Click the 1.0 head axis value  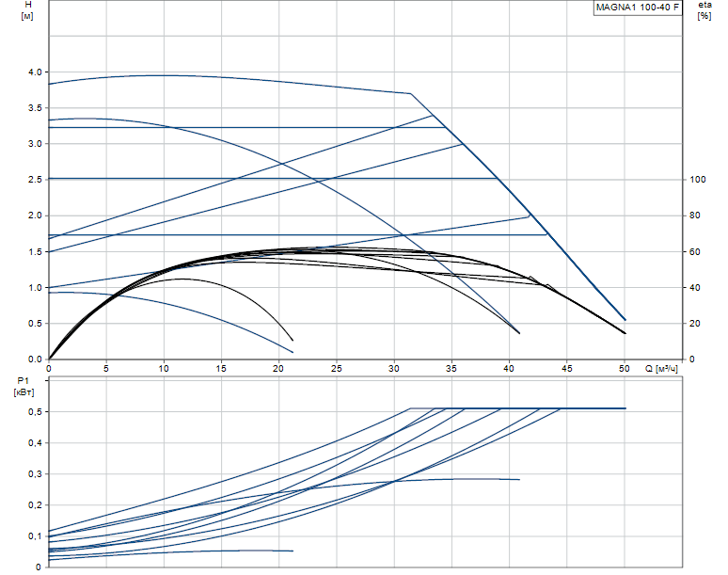coord(35,288)
